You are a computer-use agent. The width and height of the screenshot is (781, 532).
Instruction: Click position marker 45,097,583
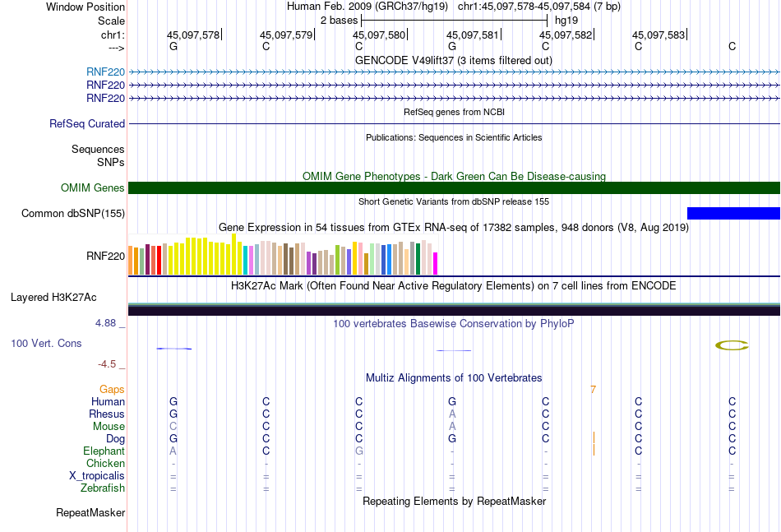point(659,35)
